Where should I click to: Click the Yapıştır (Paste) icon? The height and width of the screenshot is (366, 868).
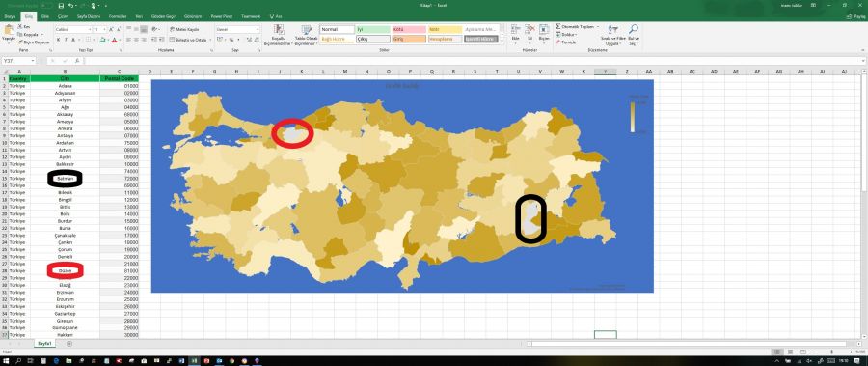(x=9, y=33)
